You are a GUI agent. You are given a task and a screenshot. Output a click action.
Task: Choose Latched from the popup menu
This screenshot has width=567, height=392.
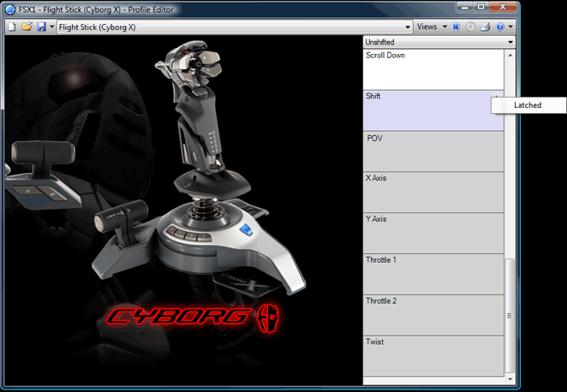pos(528,105)
